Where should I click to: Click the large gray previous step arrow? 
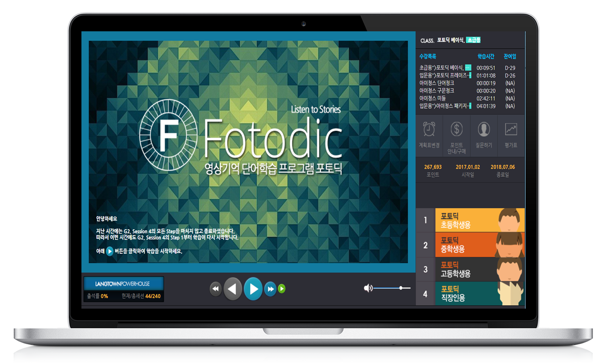click(233, 289)
